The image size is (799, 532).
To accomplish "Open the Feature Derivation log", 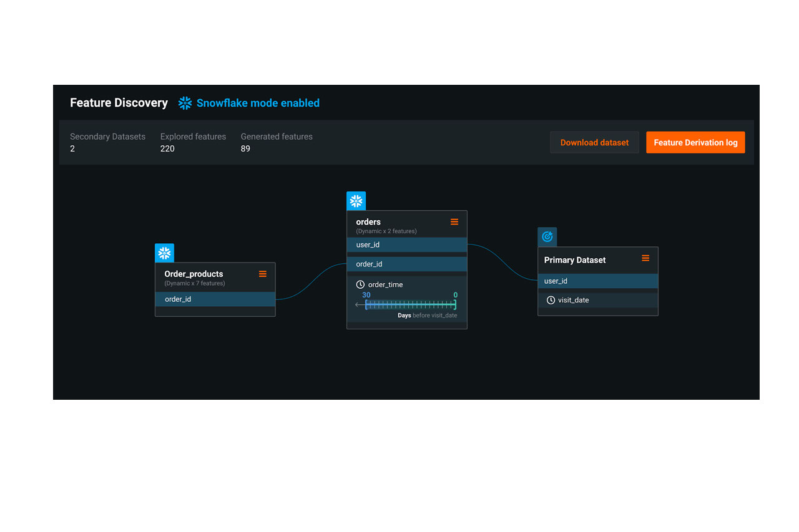I will [695, 142].
